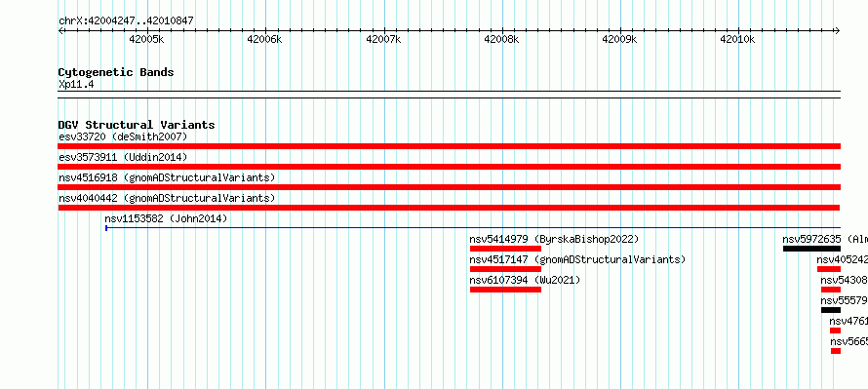Open the esv3573911 (Uddin2014) label
The height and width of the screenshot is (389, 868).
point(124,157)
